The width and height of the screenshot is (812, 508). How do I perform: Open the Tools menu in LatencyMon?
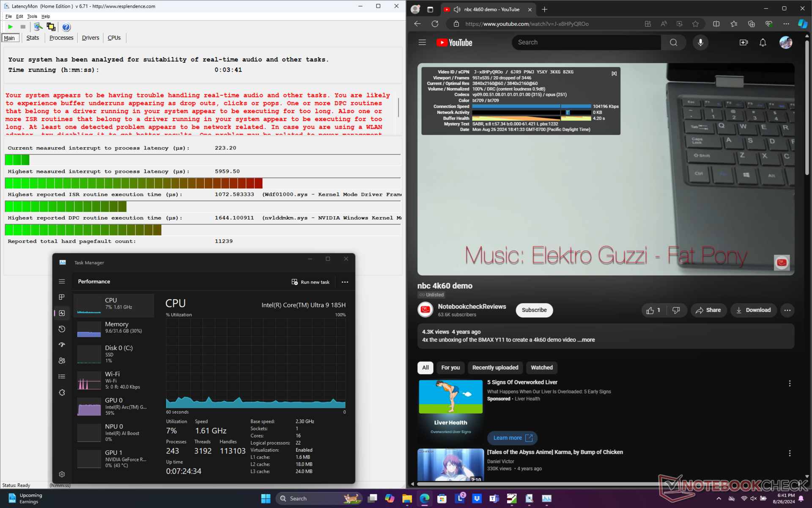(x=32, y=17)
